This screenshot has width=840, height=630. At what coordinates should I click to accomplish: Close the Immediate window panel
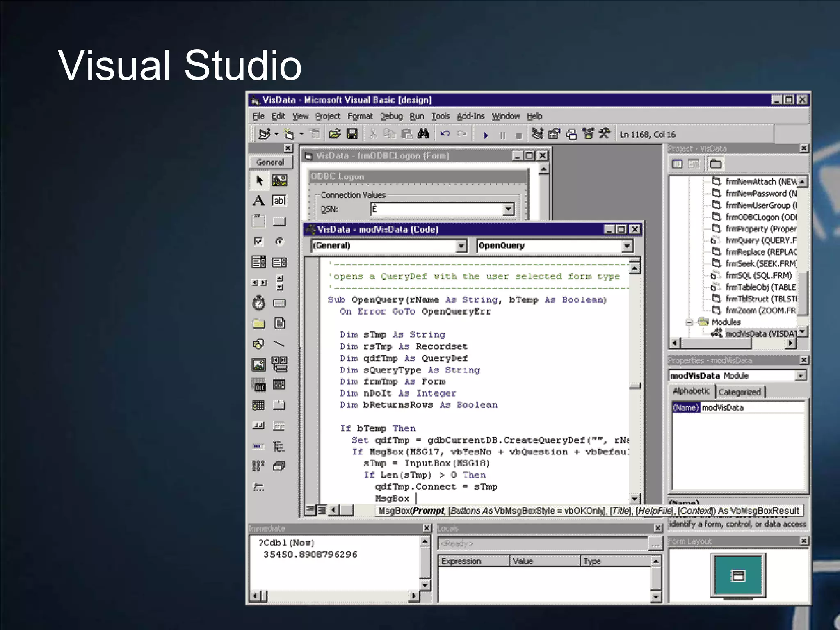point(427,528)
